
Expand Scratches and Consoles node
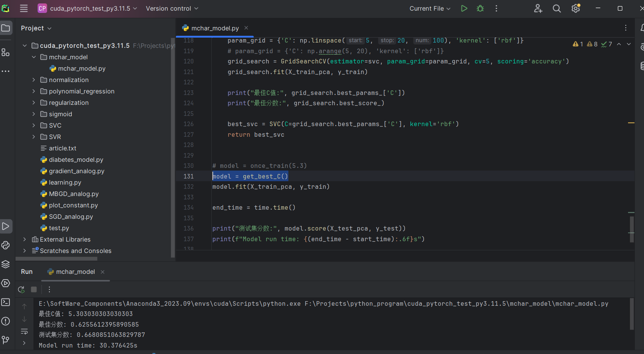coord(25,251)
